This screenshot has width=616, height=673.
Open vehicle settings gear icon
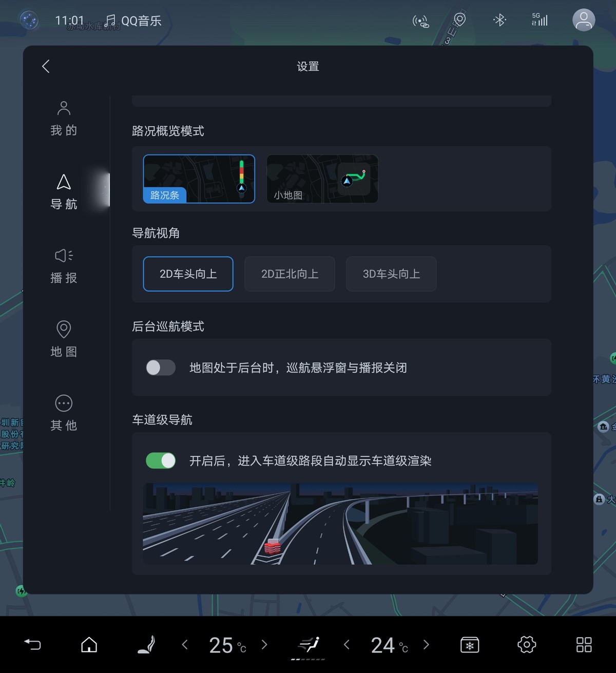point(527,644)
